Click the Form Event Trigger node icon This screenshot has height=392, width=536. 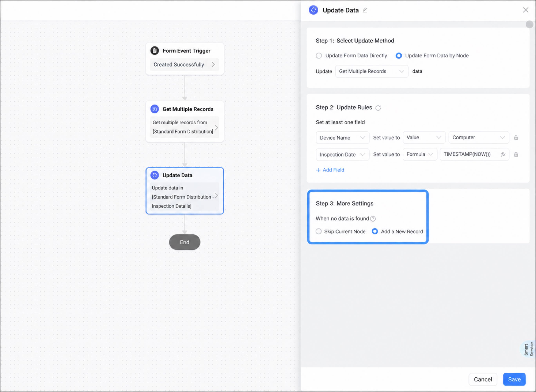[x=155, y=51]
